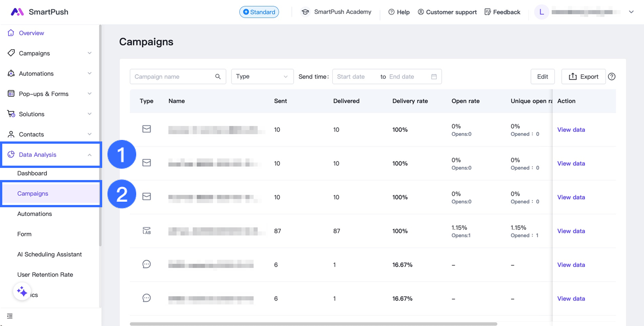The height and width of the screenshot is (326, 644).
Task: Open the calendar icon in date range
Action: (x=434, y=77)
